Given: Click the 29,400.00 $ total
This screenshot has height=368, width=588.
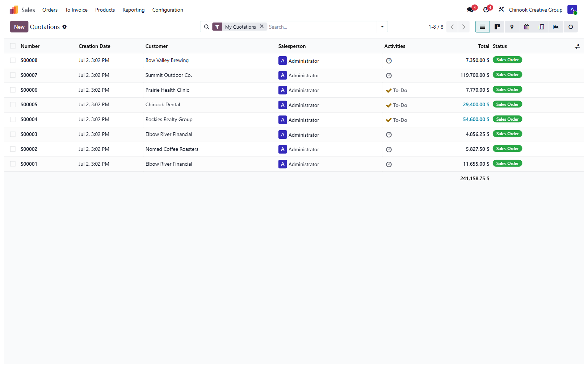Looking at the screenshot, I should coord(476,104).
